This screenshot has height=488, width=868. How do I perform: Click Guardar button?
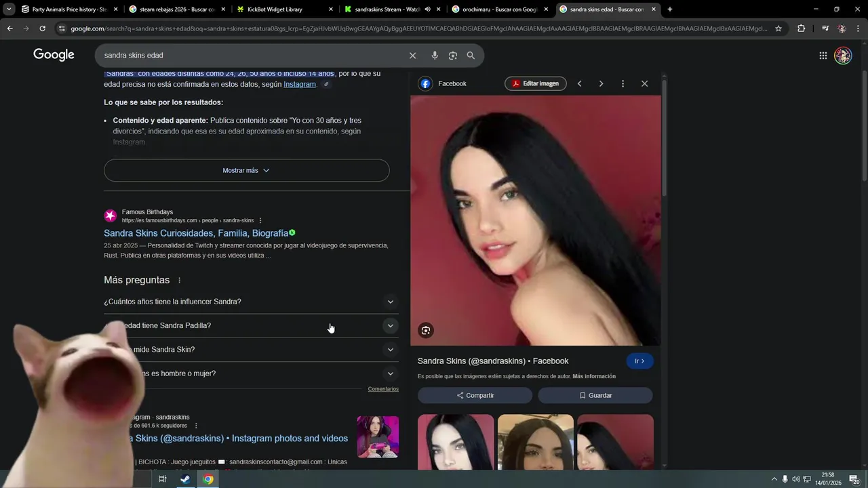pyautogui.click(x=595, y=395)
